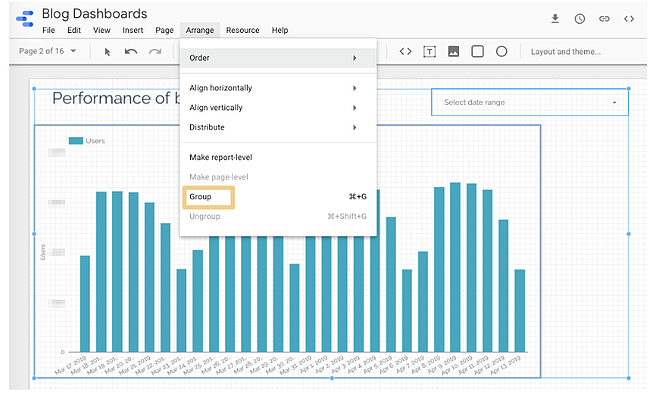Open version history clock icon

(580, 19)
